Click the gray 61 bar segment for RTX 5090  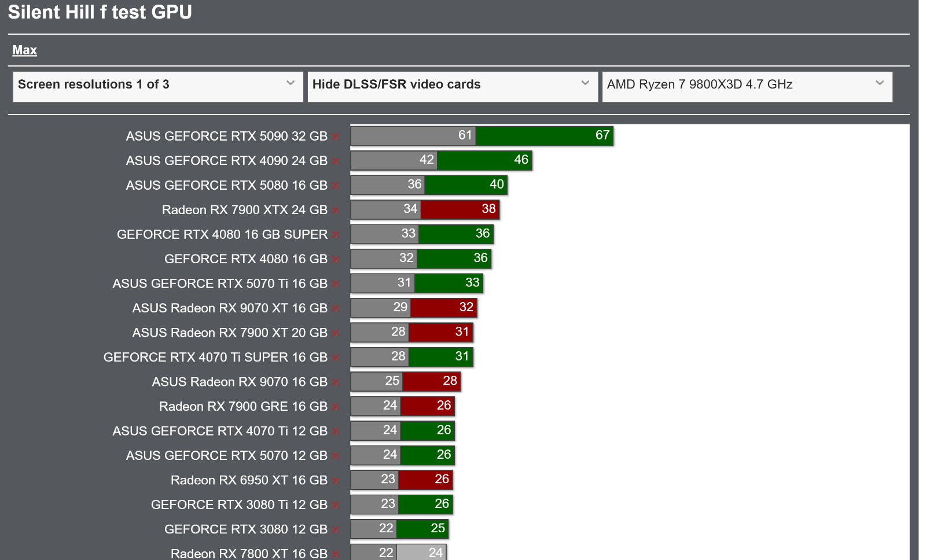click(413, 136)
